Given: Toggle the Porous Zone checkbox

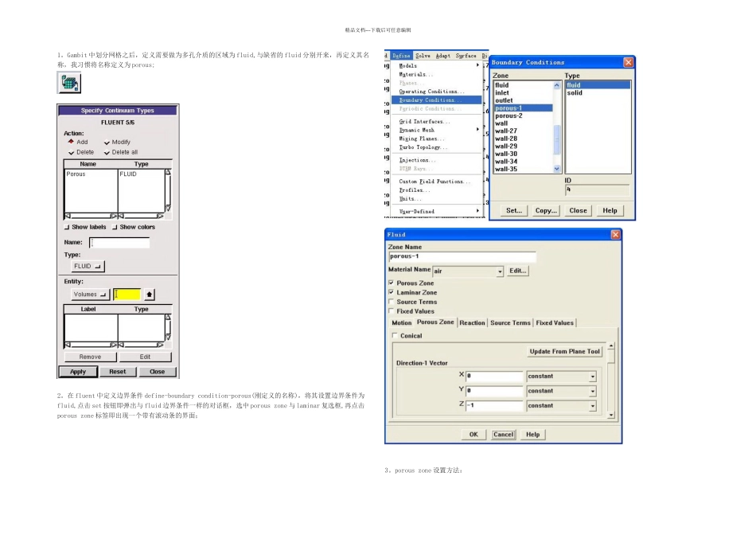Looking at the screenshot, I should 391,283.
